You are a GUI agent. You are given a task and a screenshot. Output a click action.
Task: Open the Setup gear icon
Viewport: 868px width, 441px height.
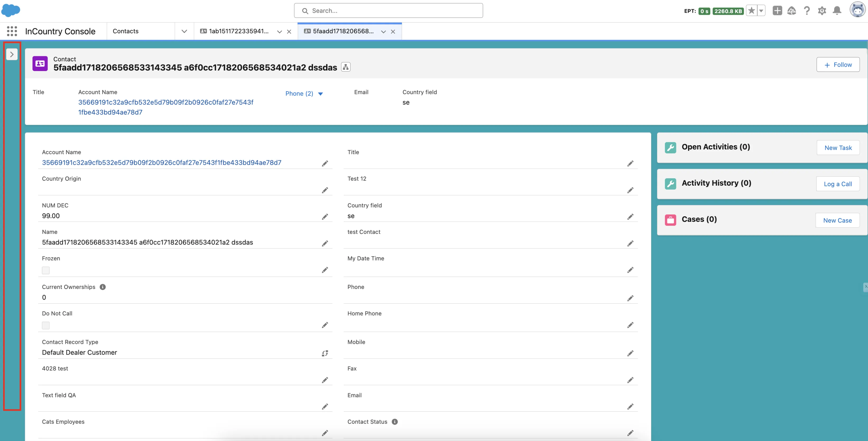click(x=822, y=11)
